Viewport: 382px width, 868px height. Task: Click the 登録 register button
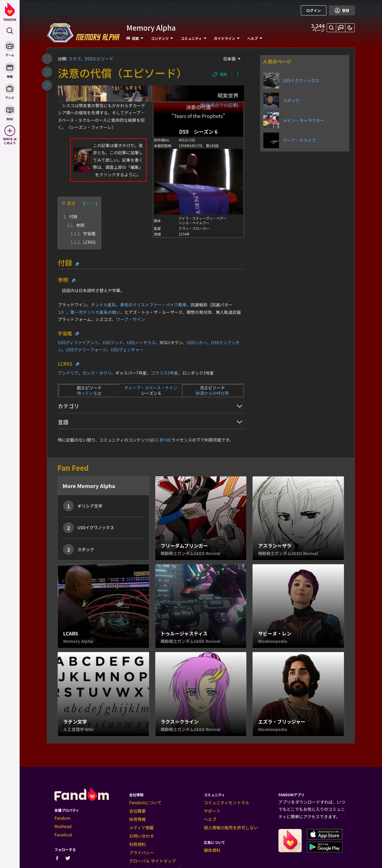click(x=342, y=10)
